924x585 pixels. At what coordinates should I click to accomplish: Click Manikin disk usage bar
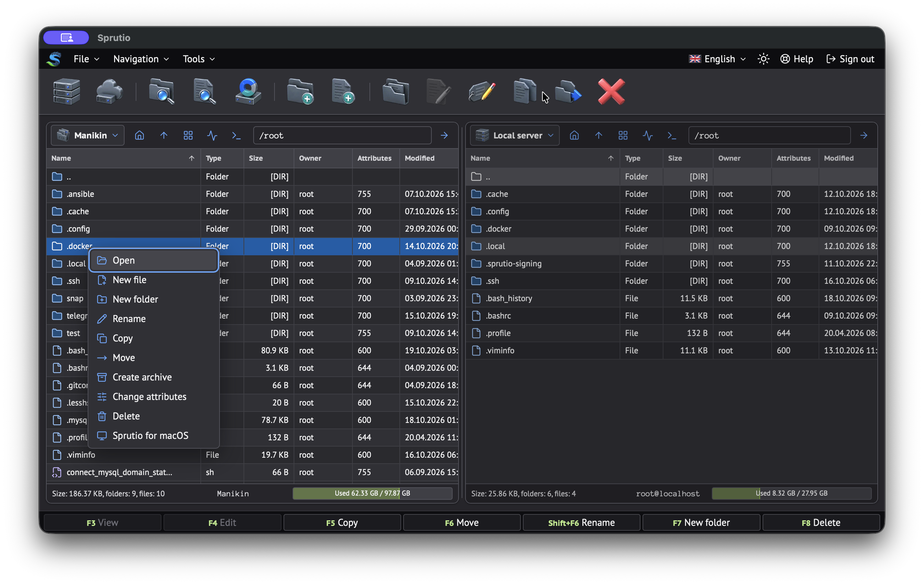[x=372, y=494]
